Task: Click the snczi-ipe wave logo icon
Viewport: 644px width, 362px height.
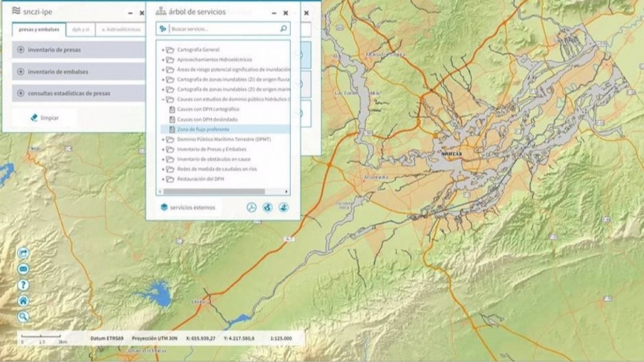Action: click(16, 10)
